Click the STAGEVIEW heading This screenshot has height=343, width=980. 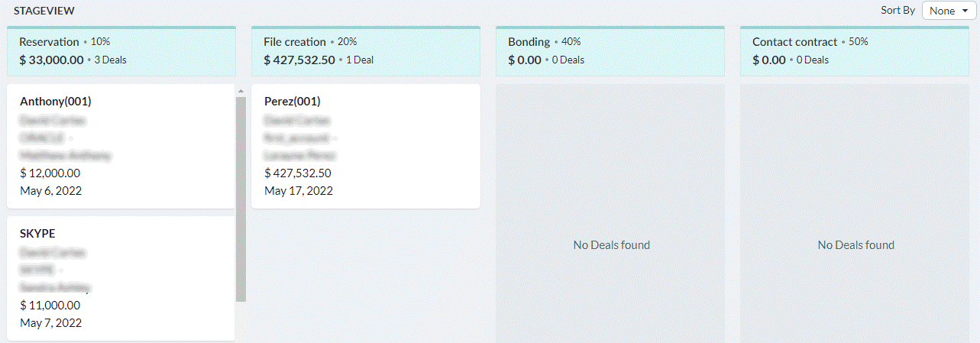[x=42, y=11]
